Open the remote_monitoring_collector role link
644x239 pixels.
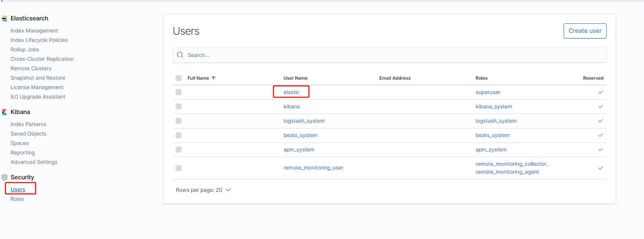point(511,164)
